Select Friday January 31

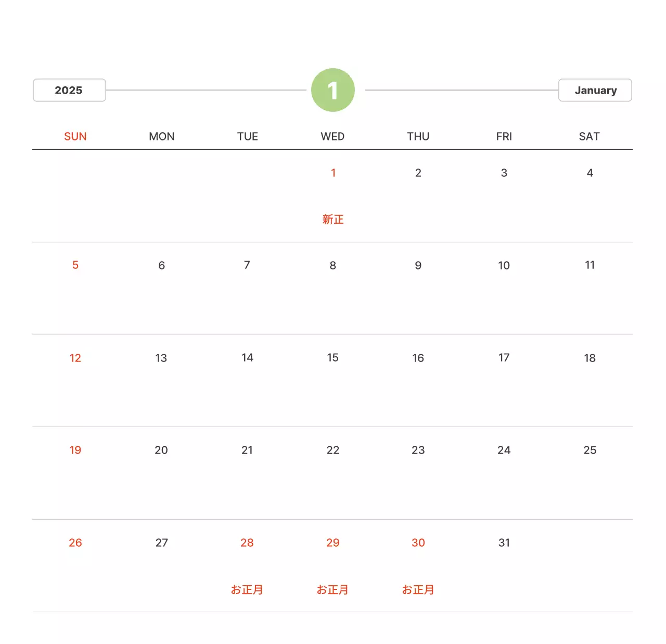click(504, 543)
